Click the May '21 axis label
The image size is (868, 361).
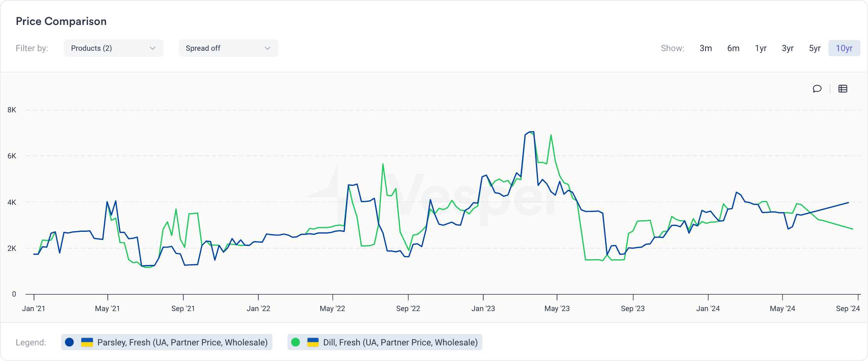[107, 308]
